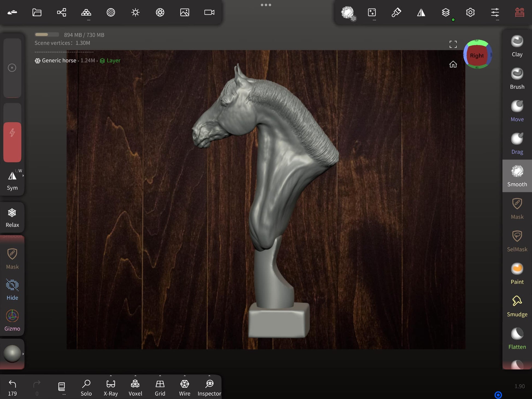The width and height of the screenshot is (532, 399).
Task: Open the Files folder menu
Action: [37, 13]
